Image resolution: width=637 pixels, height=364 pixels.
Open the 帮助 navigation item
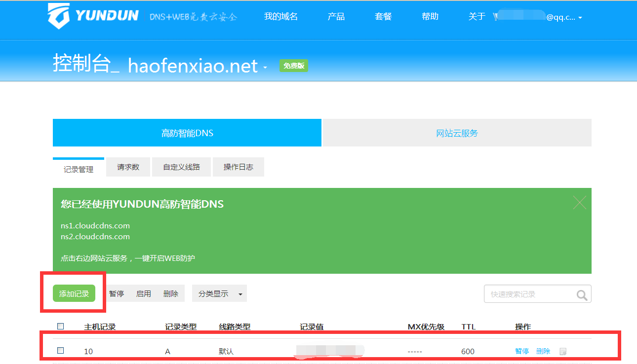(x=430, y=16)
